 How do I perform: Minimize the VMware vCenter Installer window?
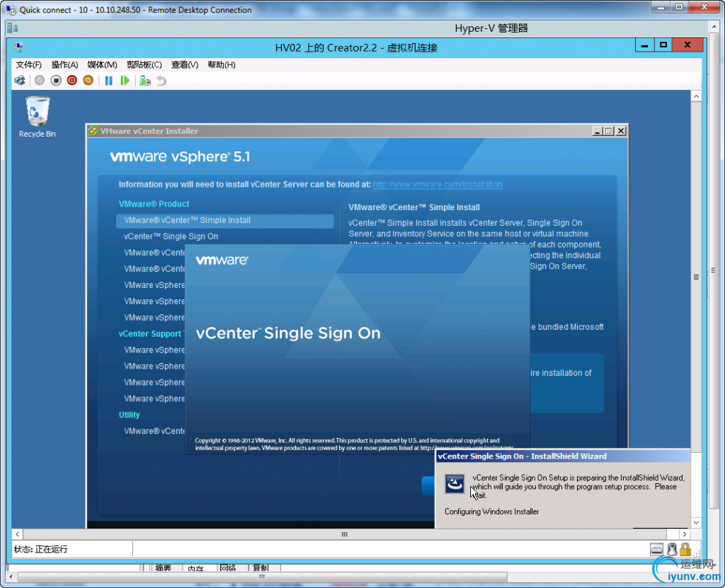coord(598,132)
